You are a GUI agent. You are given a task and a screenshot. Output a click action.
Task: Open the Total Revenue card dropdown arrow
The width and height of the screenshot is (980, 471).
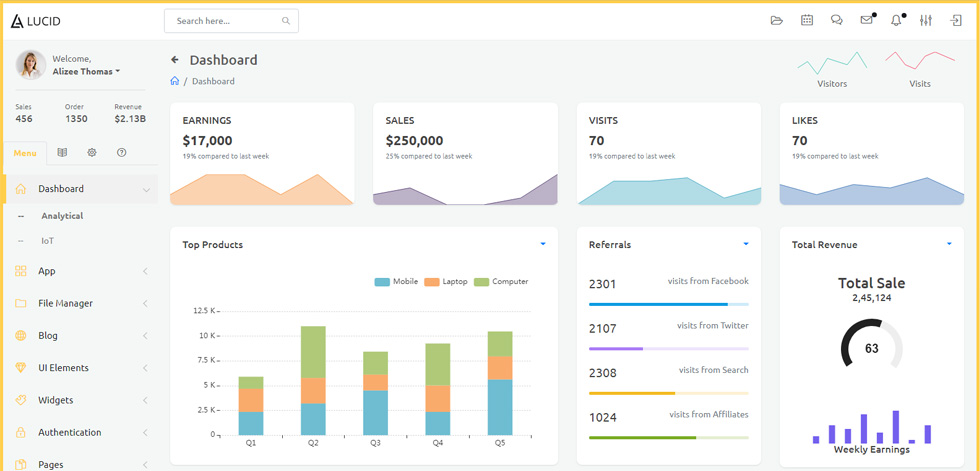click(949, 244)
